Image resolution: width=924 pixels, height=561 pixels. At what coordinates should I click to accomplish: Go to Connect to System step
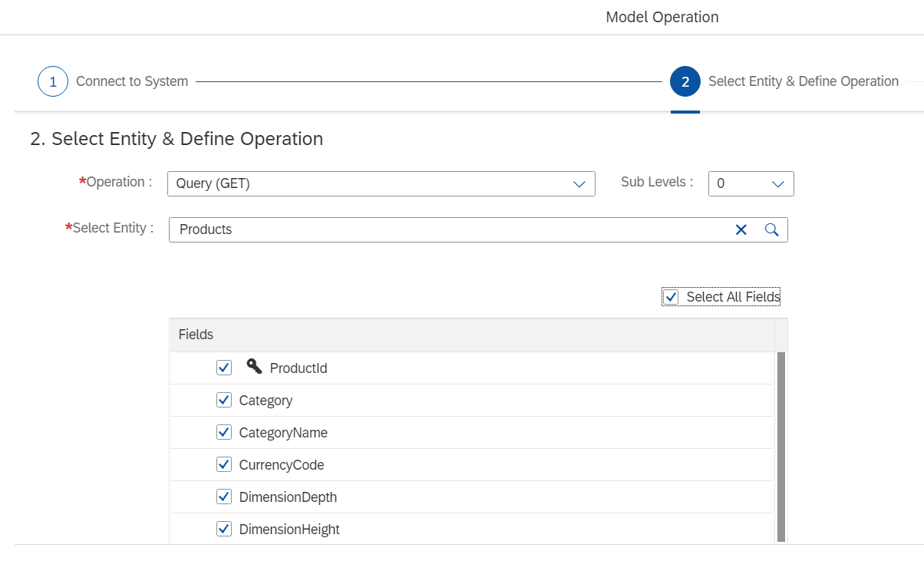[x=132, y=81]
